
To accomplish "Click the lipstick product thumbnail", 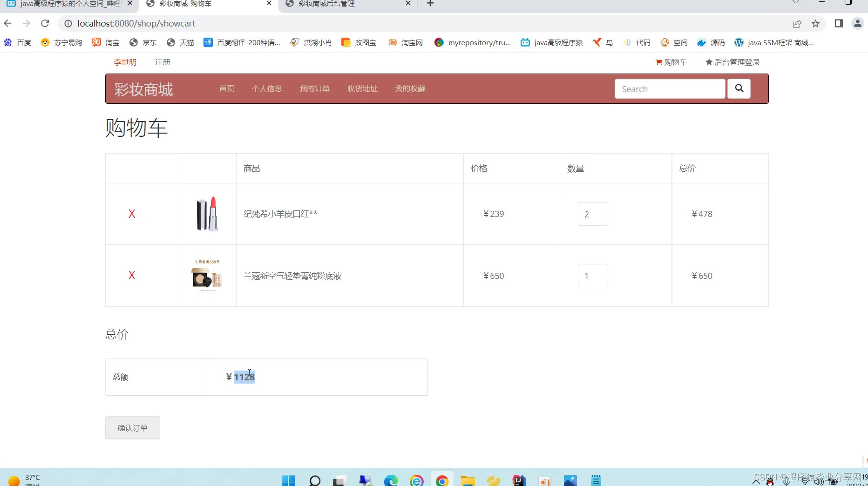I will [x=207, y=214].
